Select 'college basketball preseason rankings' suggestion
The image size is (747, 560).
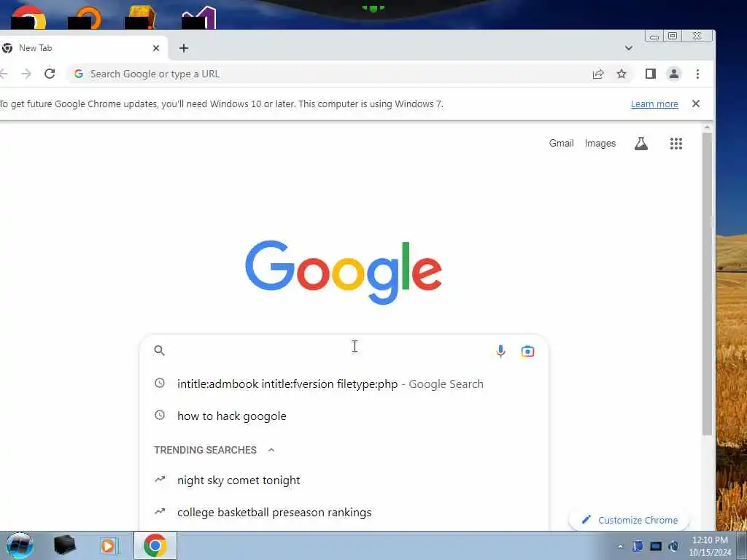click(344, 513)
